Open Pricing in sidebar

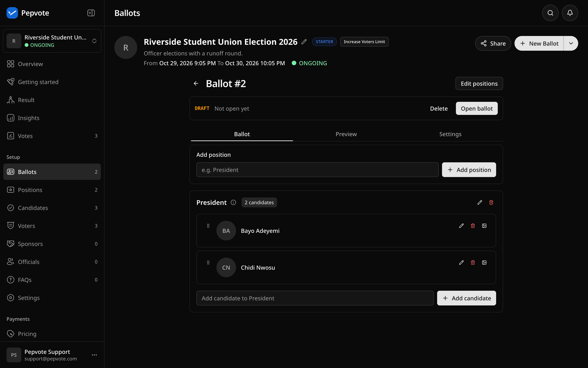52,334
